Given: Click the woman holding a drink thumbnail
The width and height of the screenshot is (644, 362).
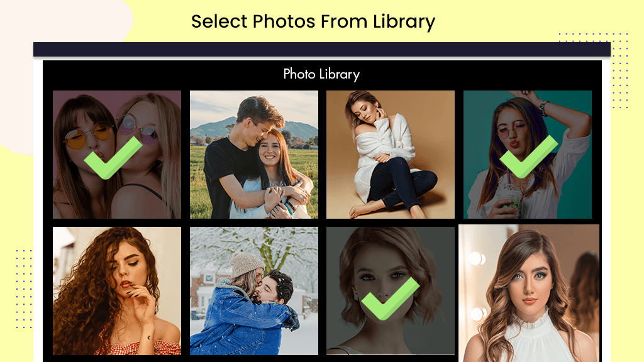Looking at the screenshot, I should (528, 155).
